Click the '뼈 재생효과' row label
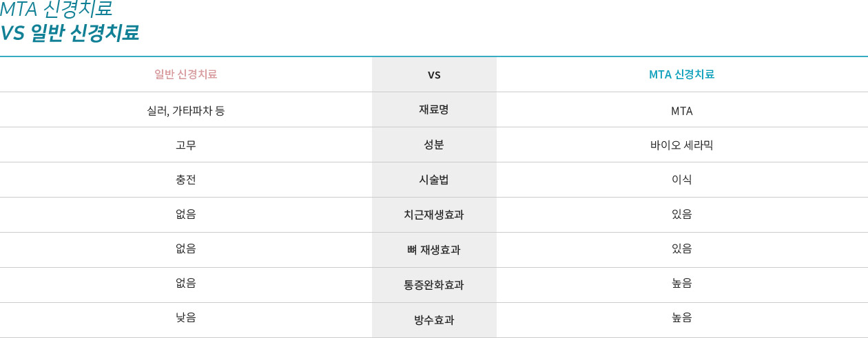 pos(434,250)
